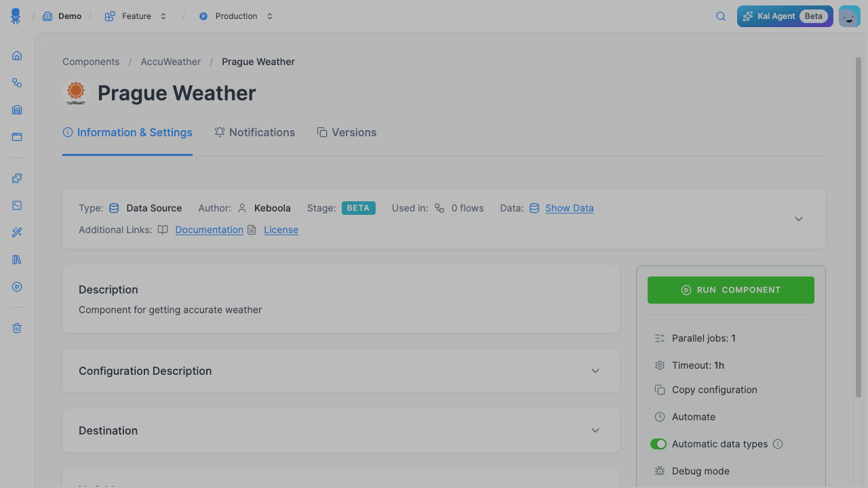This screenshot has height=488, width=868.
Task: Expand the component info panel chevron
Action: [x=799, y=219]
